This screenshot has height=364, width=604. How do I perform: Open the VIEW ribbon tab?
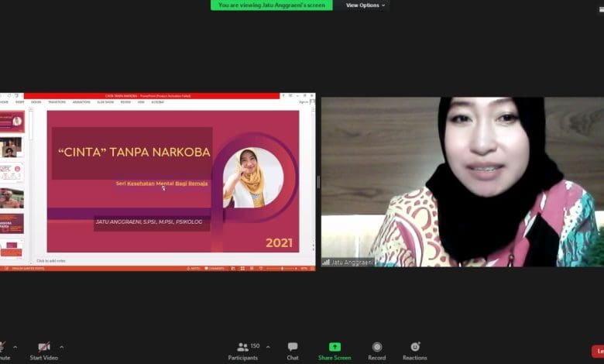[141, 102]
